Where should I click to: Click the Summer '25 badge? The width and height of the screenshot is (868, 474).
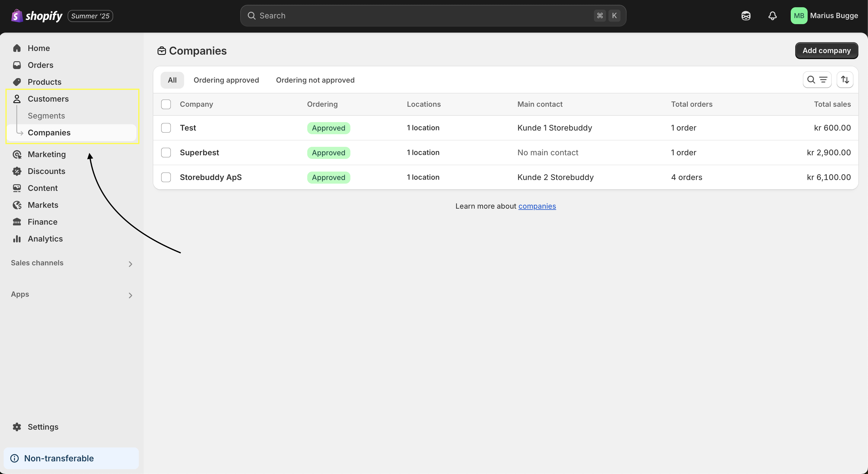pyautogui.click(x=90, y=16)
